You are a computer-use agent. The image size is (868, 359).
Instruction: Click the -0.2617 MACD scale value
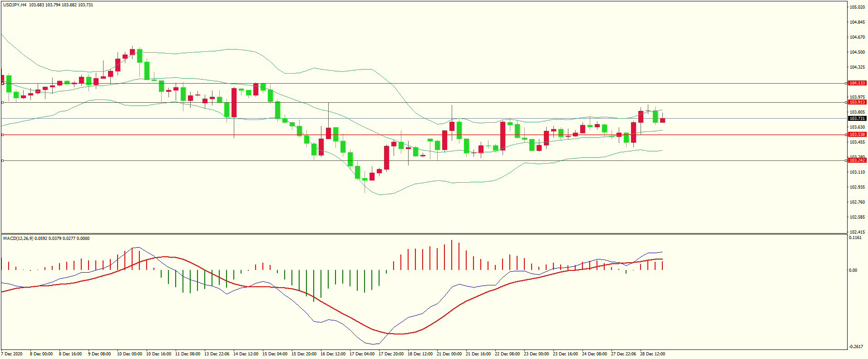(x=856, y=347)
